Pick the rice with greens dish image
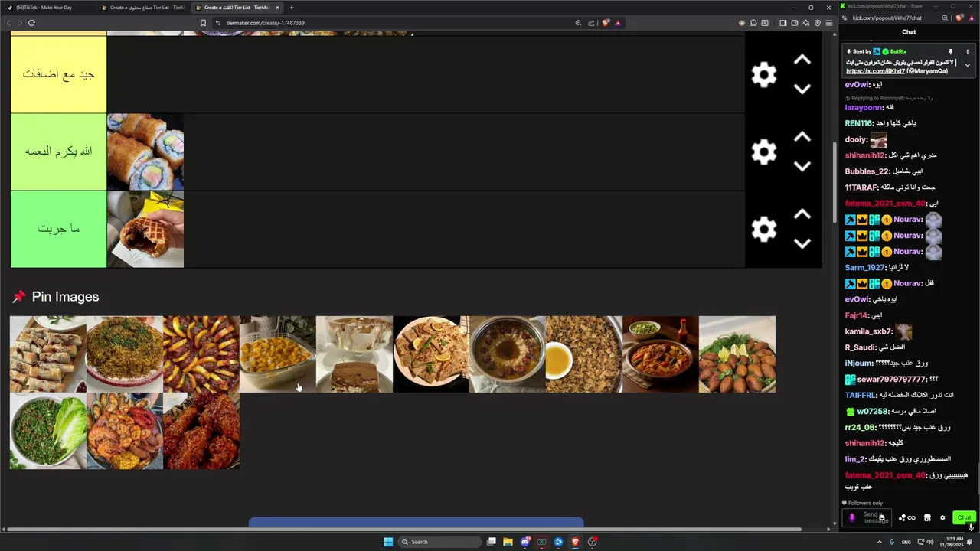 click(125, 354)
